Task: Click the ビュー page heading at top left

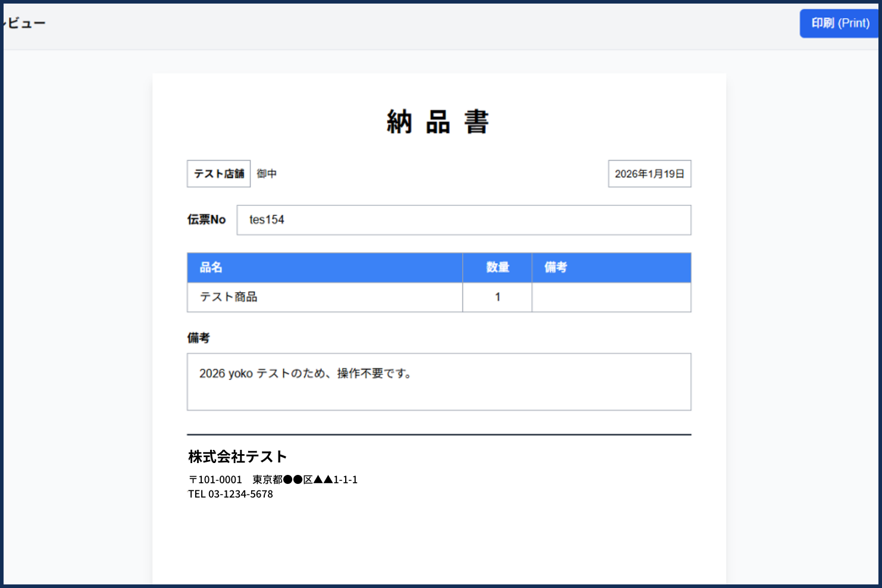Action: pos(25,23)
